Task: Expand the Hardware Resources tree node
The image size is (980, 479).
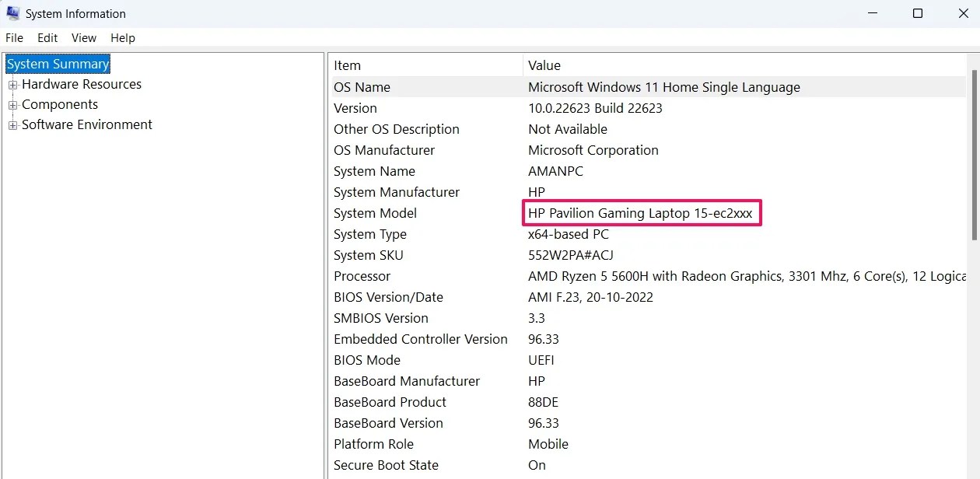Action: [x=12, y=85]
